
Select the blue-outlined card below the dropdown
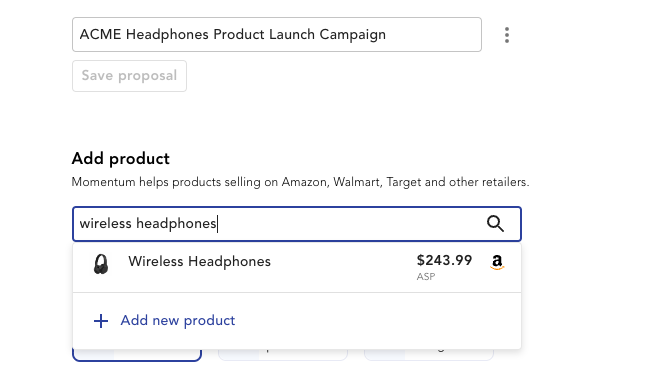tap(137, 355)
